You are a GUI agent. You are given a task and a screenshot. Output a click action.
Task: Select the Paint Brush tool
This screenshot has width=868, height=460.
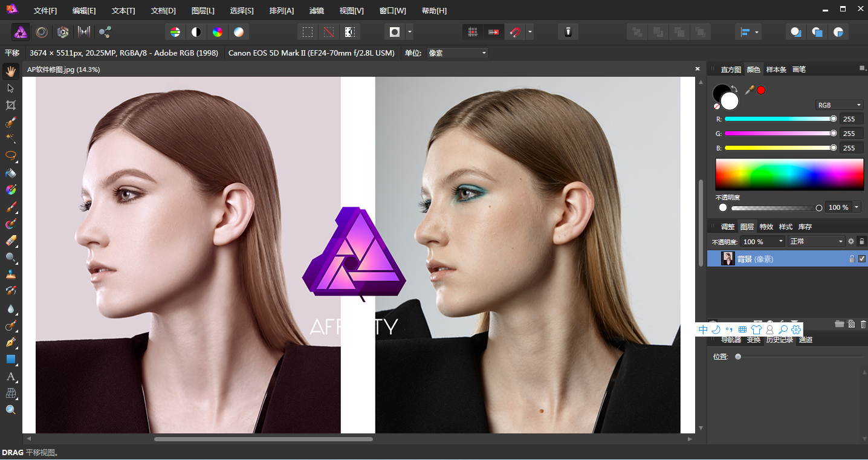[11, 207]
